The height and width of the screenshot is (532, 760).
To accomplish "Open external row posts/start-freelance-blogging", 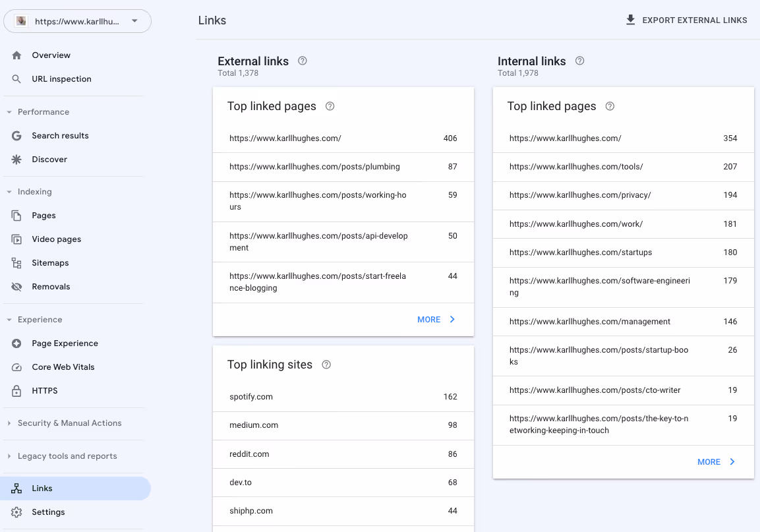I will coord(343,282).
